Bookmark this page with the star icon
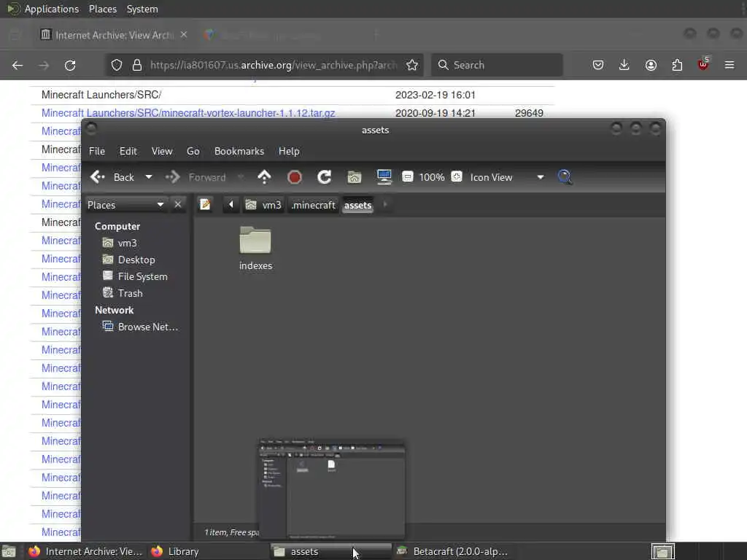Screen dimensions: 747x560 (412, 65)
